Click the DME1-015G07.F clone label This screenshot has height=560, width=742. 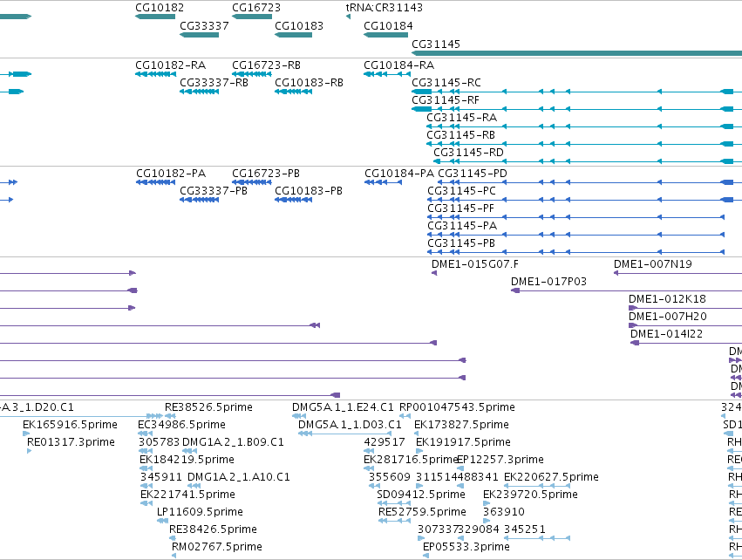(x=474, y=264)
